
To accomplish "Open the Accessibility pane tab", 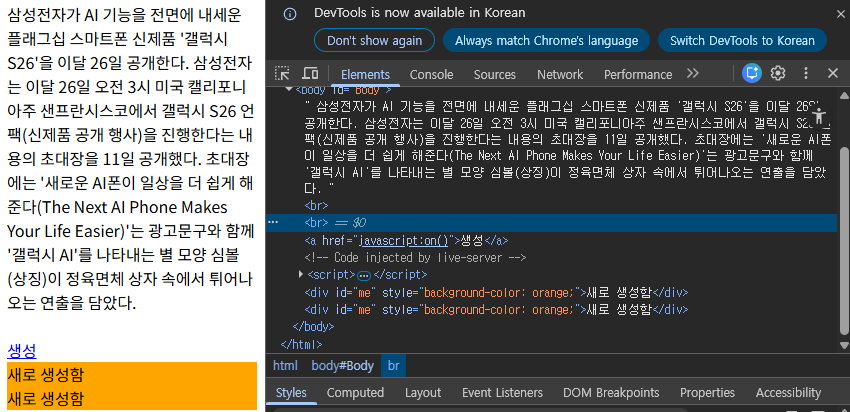I will pyautogui.click(x=788, y=392).
